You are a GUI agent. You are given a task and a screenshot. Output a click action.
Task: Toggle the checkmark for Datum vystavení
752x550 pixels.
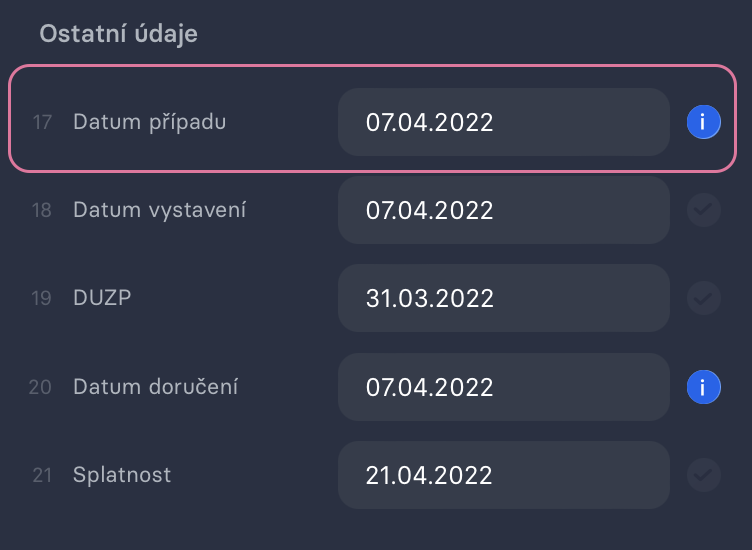(704, 210)
